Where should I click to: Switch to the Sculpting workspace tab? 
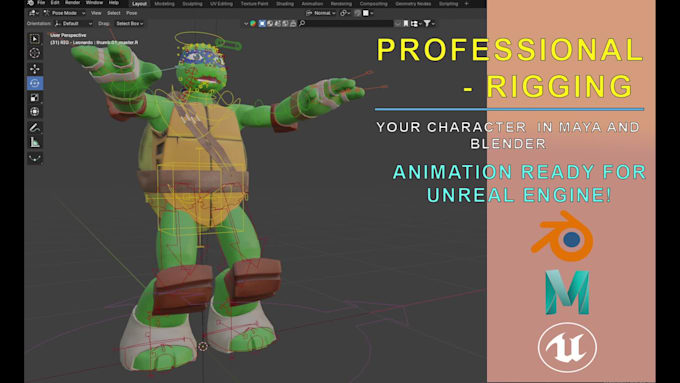tap(192, 3)
